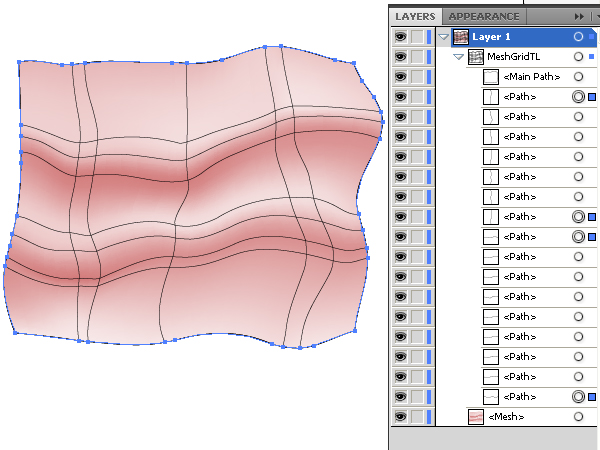The width and height of the screenshot is (600, 450).
Task: Click Layer 1's blue selection indicator square
Action: click(592, 37)
